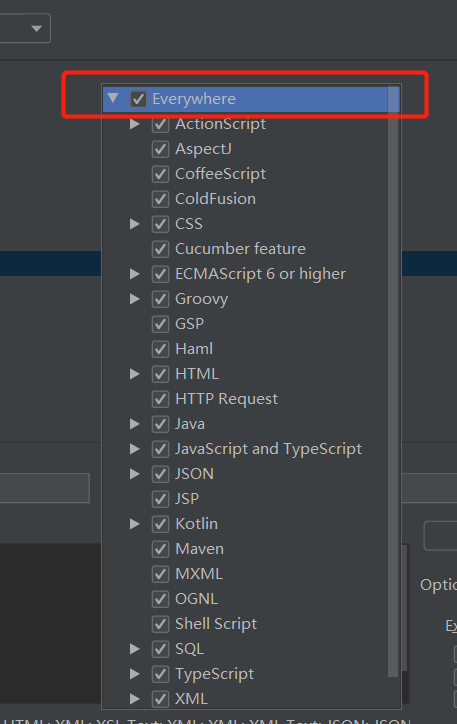This screenshot has width=457, height=724.
Task: Disable the ColdFusion context checkbox
Action: (x=160, y=199)
